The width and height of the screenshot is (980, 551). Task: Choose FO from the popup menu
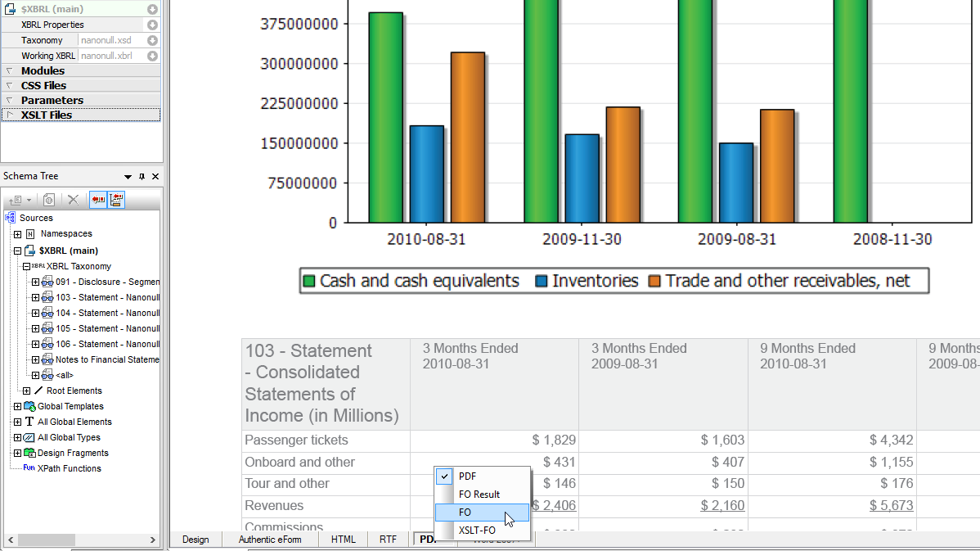tap(482, 513)
